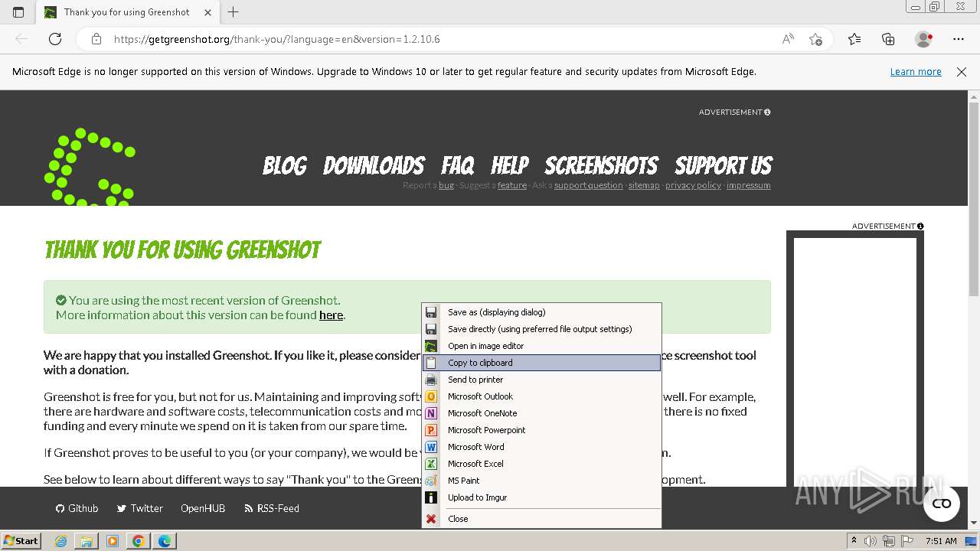Click the taskbar clock showing 7:51 AM

(x=941, y=540)
